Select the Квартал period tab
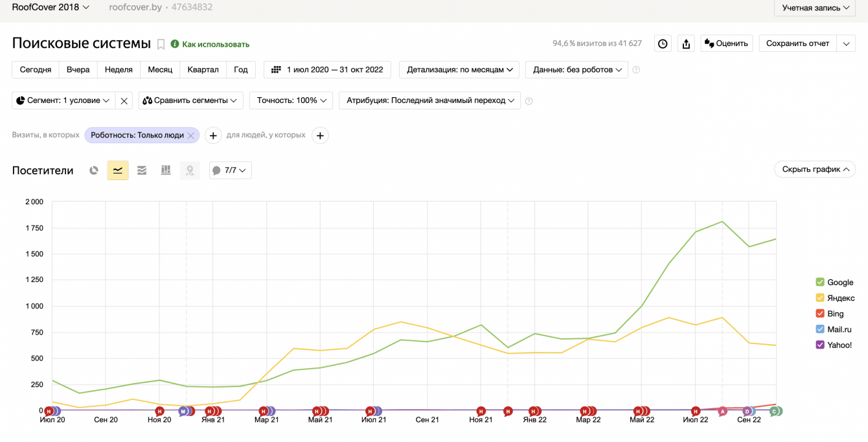This screenshot has height=442, width=868. click(203, 69)
